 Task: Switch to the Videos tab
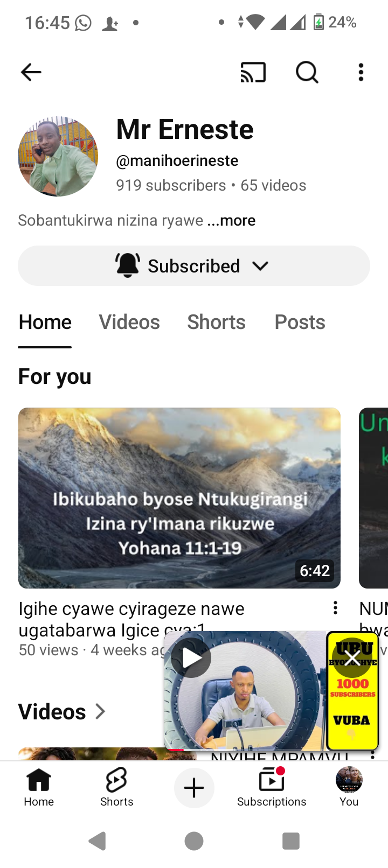(129, 322)
